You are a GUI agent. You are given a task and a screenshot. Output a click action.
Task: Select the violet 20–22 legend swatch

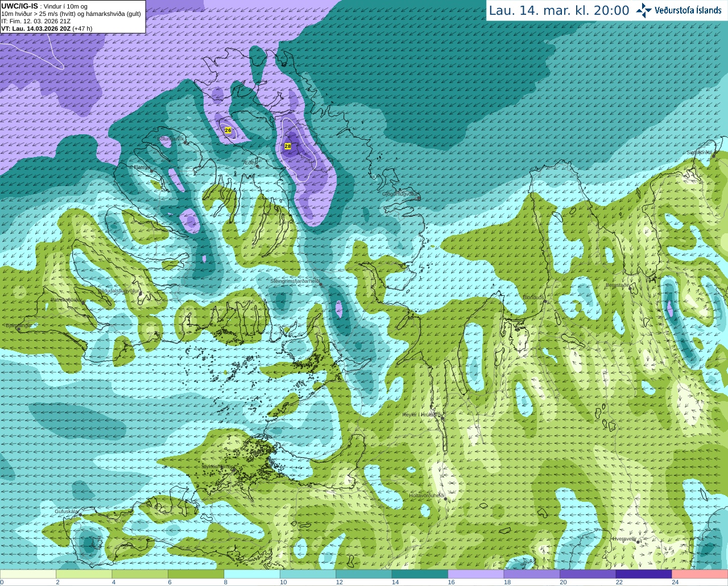click(588, 574)
